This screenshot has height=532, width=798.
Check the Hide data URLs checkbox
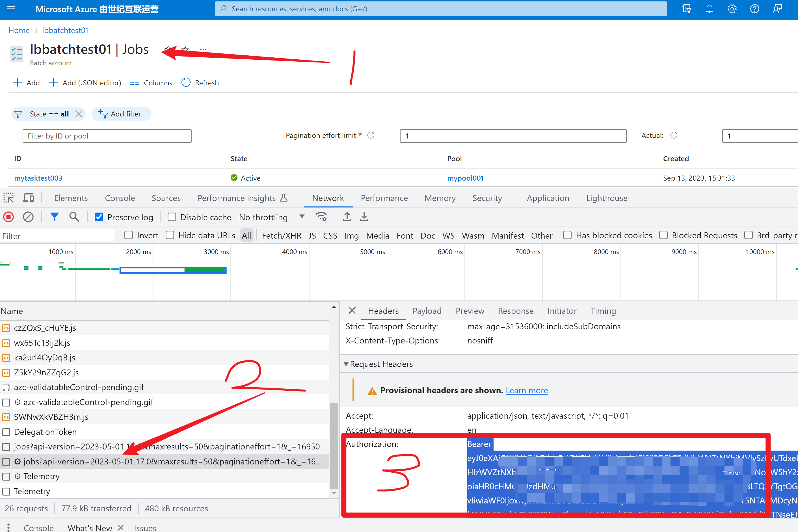170,235
